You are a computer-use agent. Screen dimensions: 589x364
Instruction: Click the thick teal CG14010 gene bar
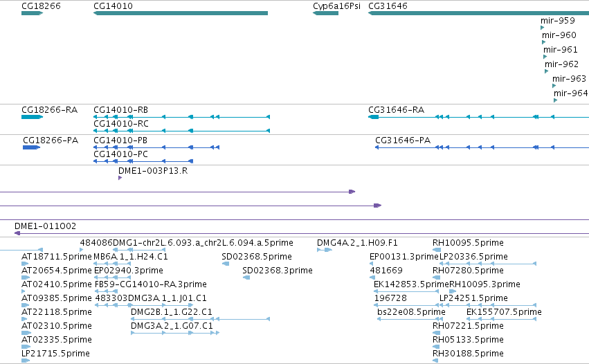(x=181, y=13)
